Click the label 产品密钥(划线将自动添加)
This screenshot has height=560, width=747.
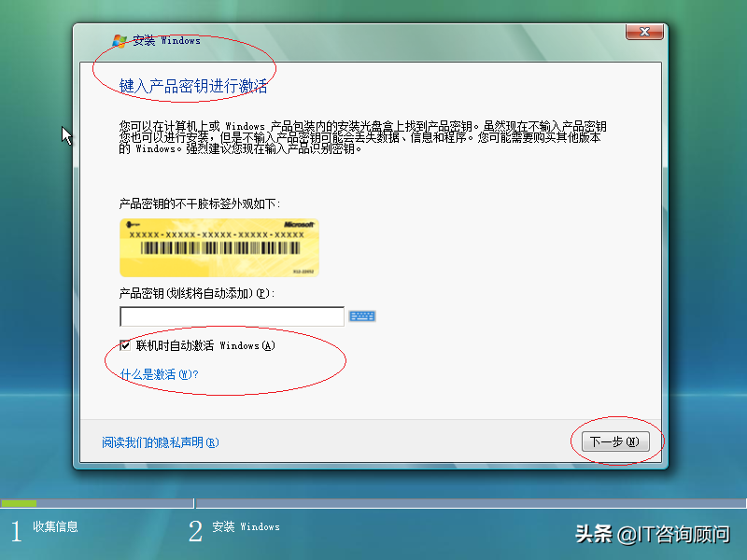click(x=197, y=293)
